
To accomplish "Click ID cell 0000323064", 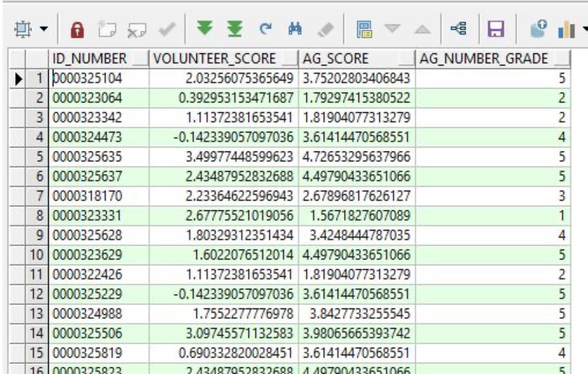I will point(99,98).
